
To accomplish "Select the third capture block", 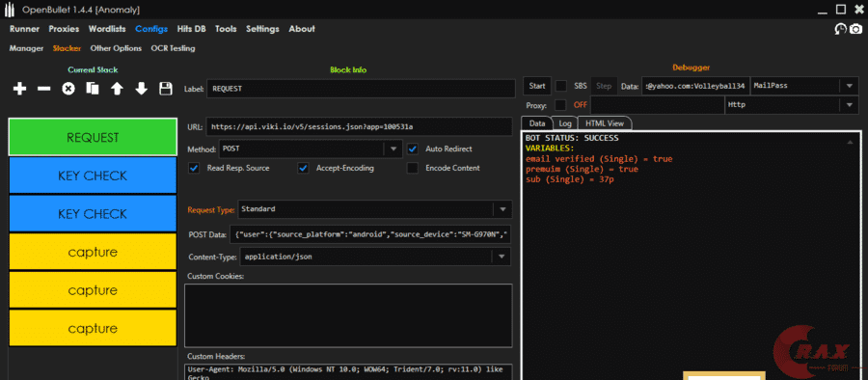I will click(93, 329).
